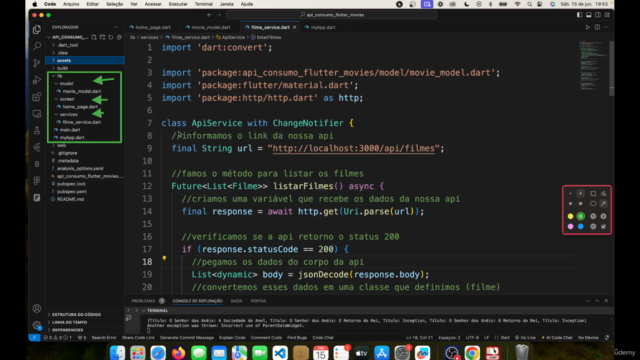This screenshot has width=640, height=360.
Task: Open the SAÍDA panel tab
Action: point(236,301)
